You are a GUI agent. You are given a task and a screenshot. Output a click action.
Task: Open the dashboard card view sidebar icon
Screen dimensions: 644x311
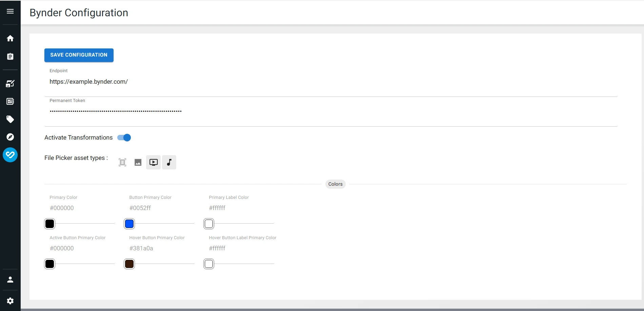click(10, 101)
